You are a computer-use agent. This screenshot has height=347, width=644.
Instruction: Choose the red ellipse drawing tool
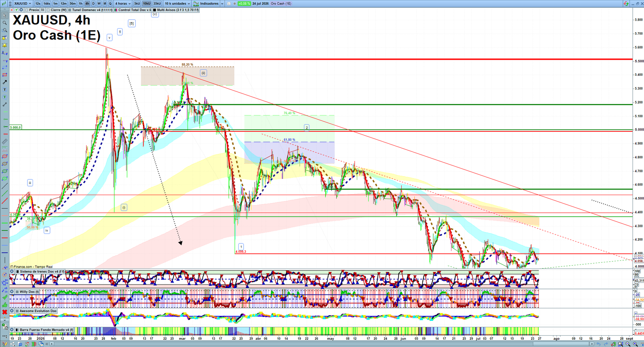pyautogui.click(x=4, y=156)
